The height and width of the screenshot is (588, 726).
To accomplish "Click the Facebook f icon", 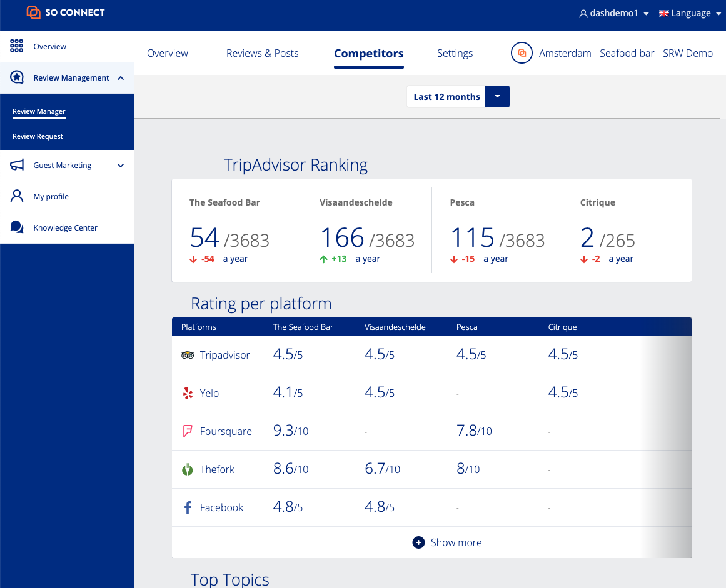I will (x=188, y=507).
